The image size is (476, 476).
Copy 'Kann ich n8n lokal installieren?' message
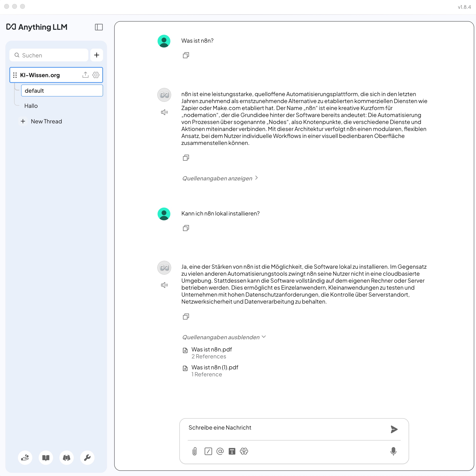point(186,228)
